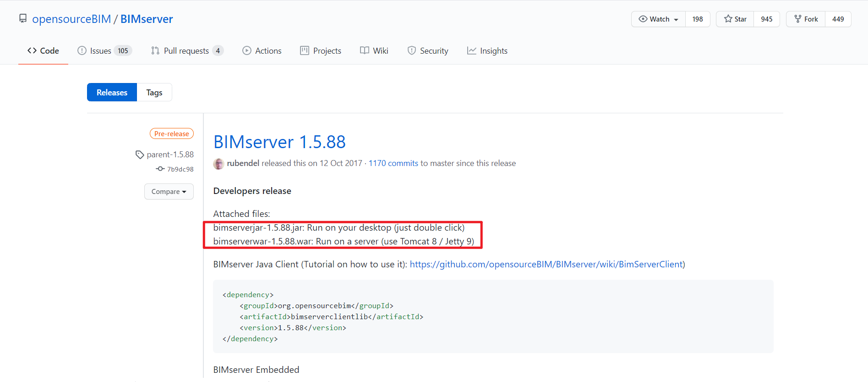Switch to the Code tab
868x382 pixels.
click(43, 50)
